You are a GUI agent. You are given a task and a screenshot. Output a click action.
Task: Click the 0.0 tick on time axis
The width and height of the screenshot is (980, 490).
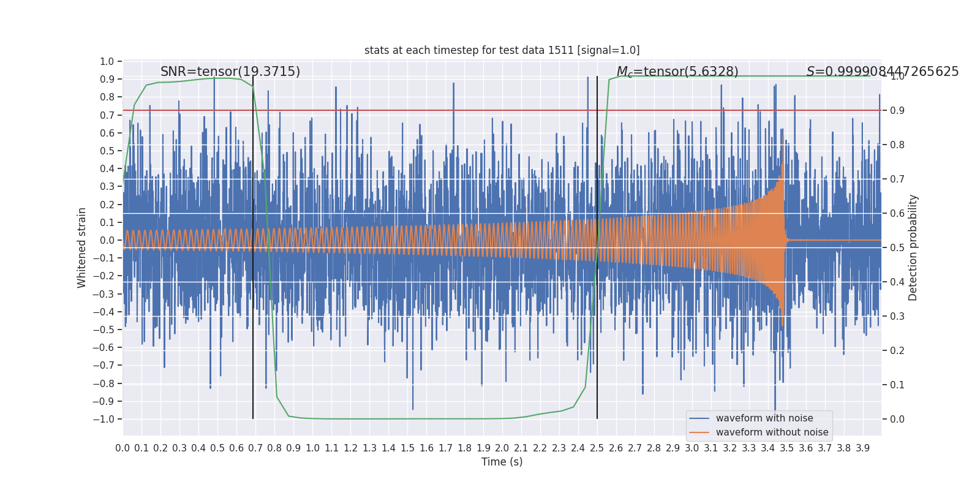pyautogui.click(x=123, y=448)
